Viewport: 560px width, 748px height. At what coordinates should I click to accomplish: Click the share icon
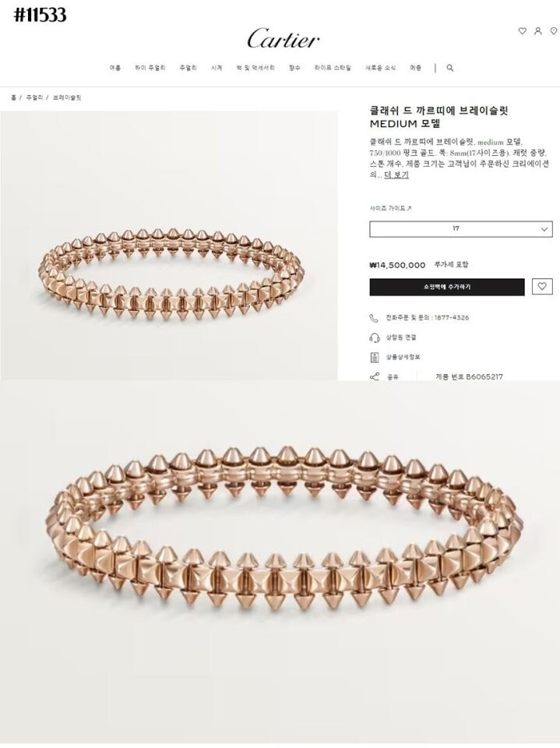coord(374,376)
